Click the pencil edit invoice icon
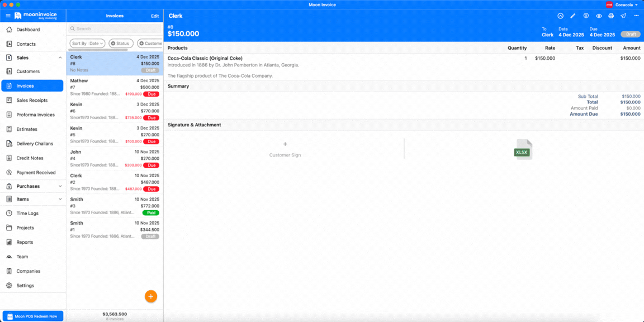The image size is (644, 322). 573,16
